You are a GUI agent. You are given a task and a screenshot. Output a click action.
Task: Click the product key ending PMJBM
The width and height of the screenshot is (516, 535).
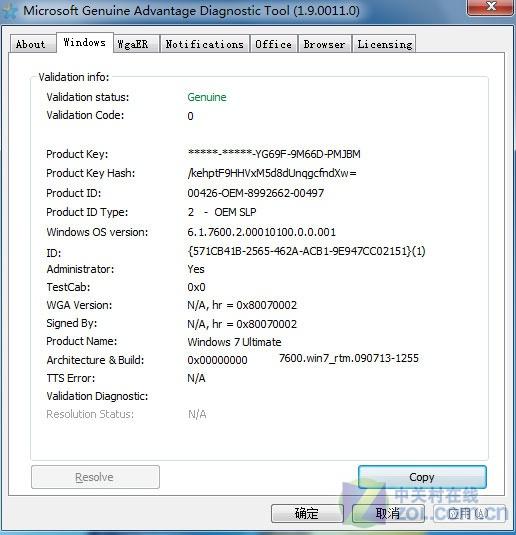coord(274,154)
